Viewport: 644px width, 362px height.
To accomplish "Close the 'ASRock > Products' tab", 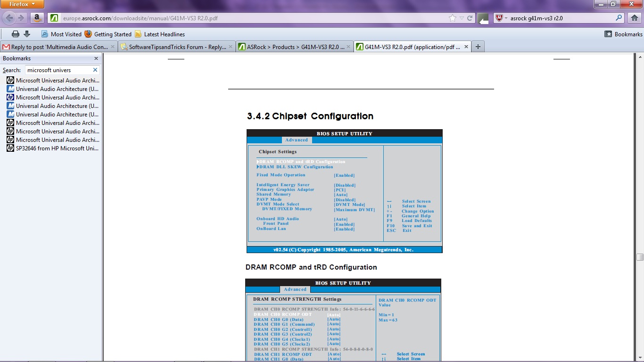I will (x=348, y=47).
